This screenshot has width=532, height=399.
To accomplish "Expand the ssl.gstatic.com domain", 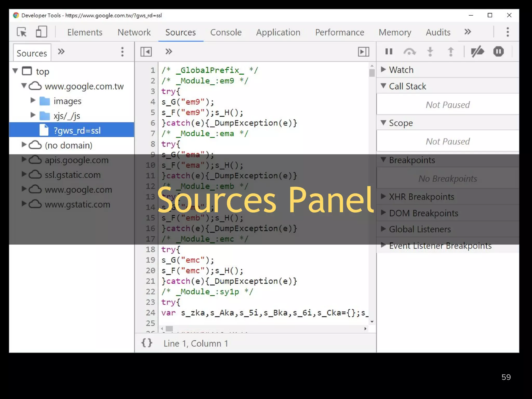I will click(24, 174).
